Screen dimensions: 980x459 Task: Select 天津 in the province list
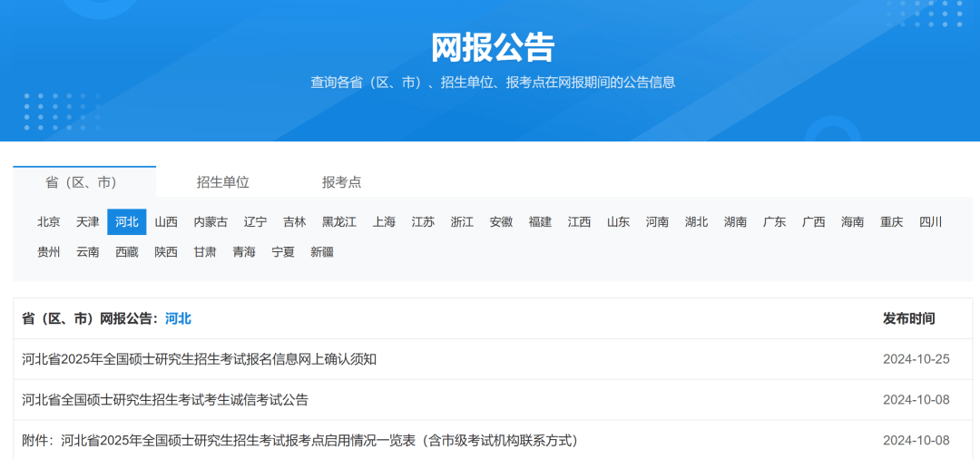point(87,221)
